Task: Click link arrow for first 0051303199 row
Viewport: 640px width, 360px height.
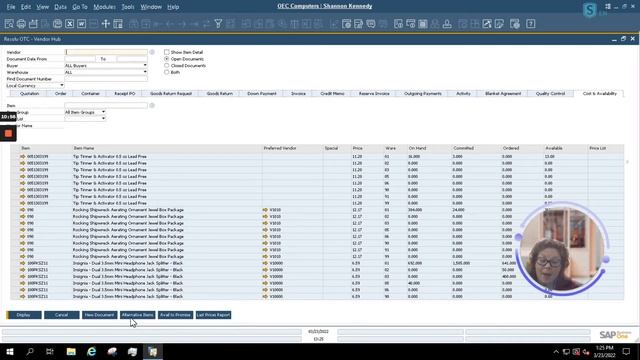Action: pos(22,156)
